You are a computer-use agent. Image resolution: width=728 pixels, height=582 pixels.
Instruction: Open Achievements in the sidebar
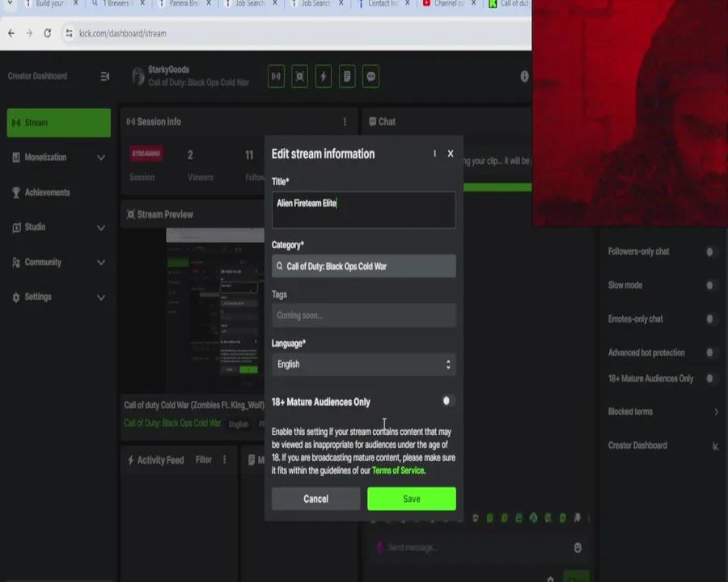(47, 192)
